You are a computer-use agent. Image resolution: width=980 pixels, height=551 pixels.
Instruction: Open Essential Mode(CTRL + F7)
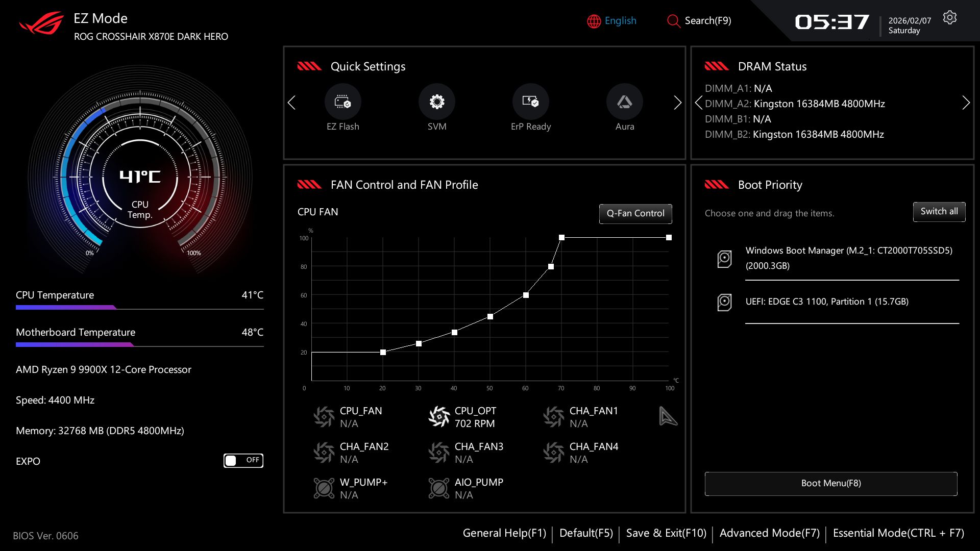(898, 533)
